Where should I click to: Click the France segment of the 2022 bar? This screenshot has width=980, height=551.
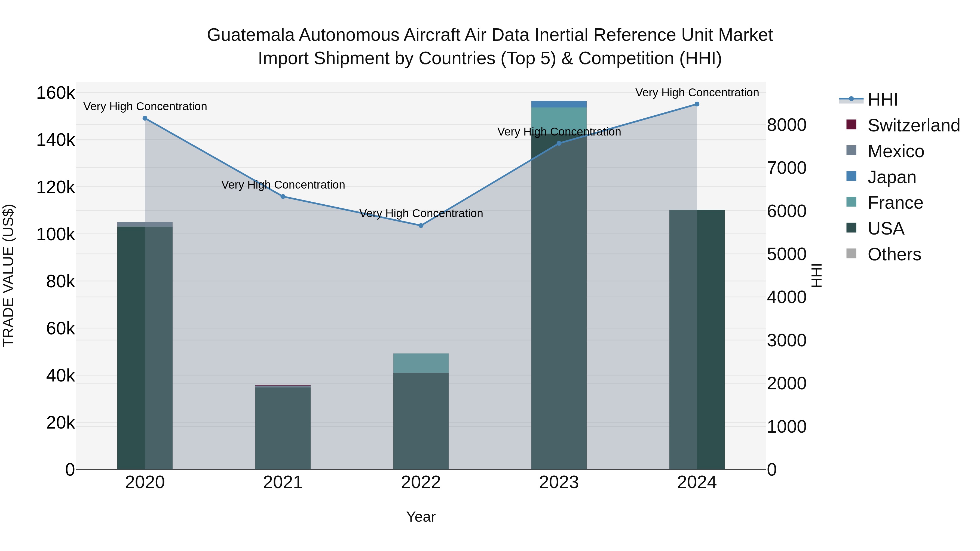pos(421,363)
